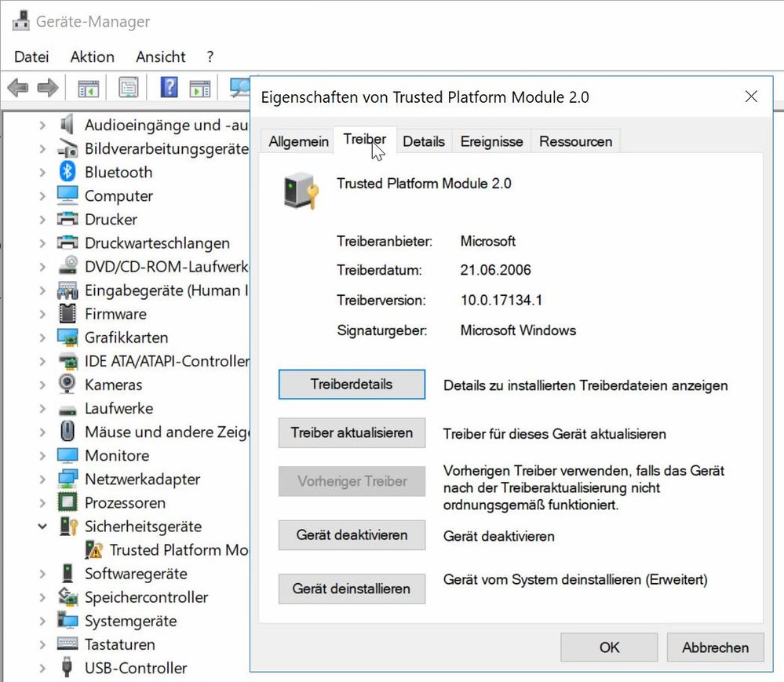
Task: Click the blue Help toolbar icon
Action: 169,88
